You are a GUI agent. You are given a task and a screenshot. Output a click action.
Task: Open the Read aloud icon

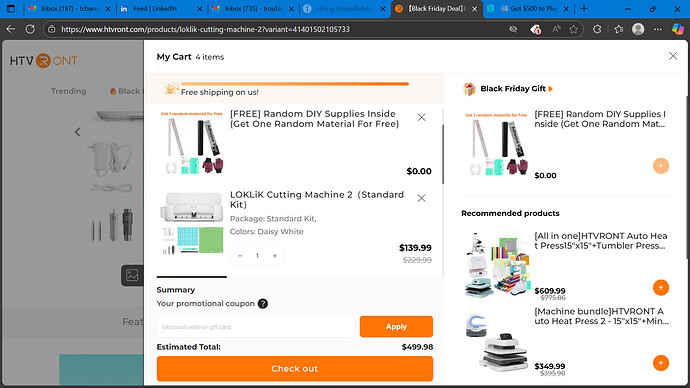tap(556, 29)
